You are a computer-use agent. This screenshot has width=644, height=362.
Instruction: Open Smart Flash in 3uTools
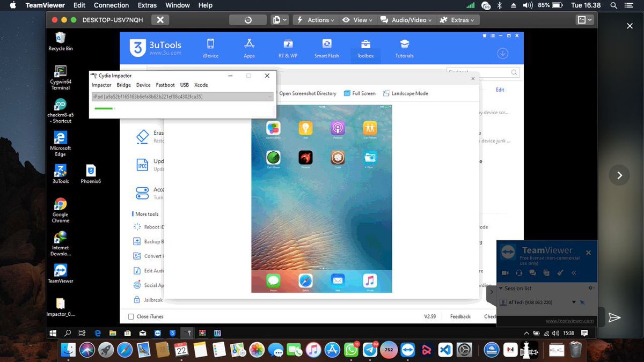(326, 48)
